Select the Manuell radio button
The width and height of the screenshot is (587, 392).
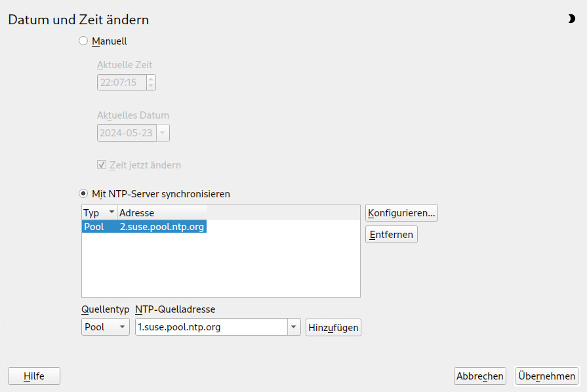click(x=83, y=41)
